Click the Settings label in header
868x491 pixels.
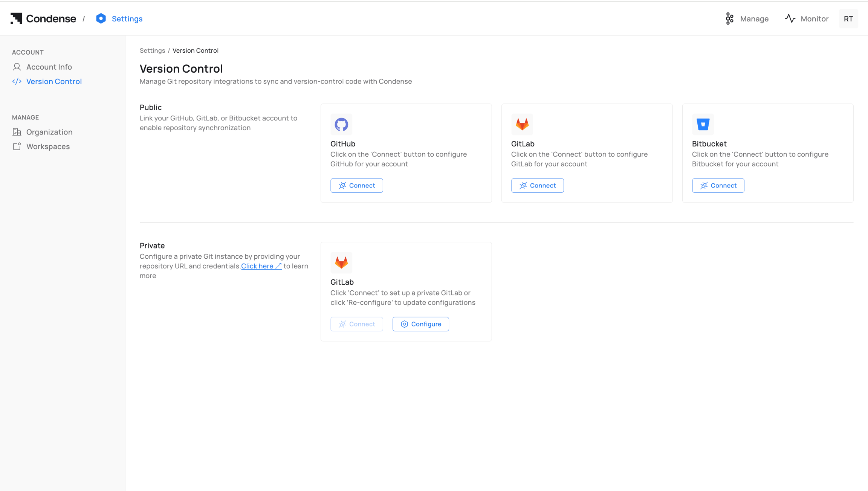(127, 18)
